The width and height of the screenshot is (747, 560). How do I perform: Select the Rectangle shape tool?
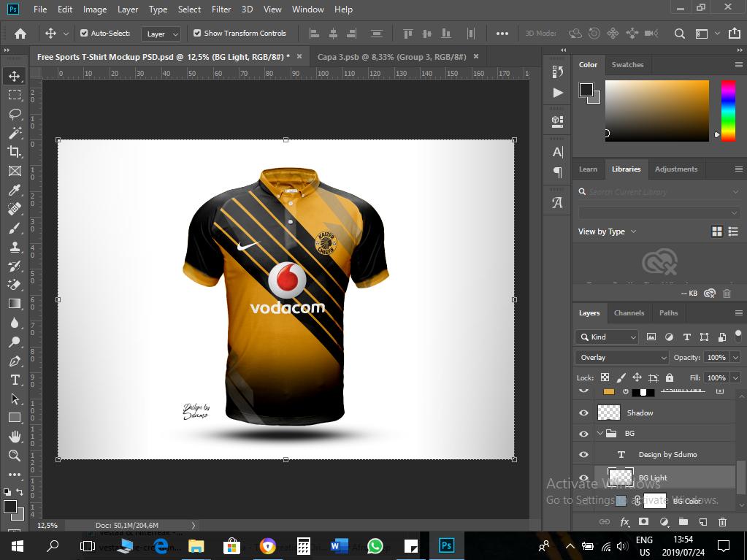[15, 418]
